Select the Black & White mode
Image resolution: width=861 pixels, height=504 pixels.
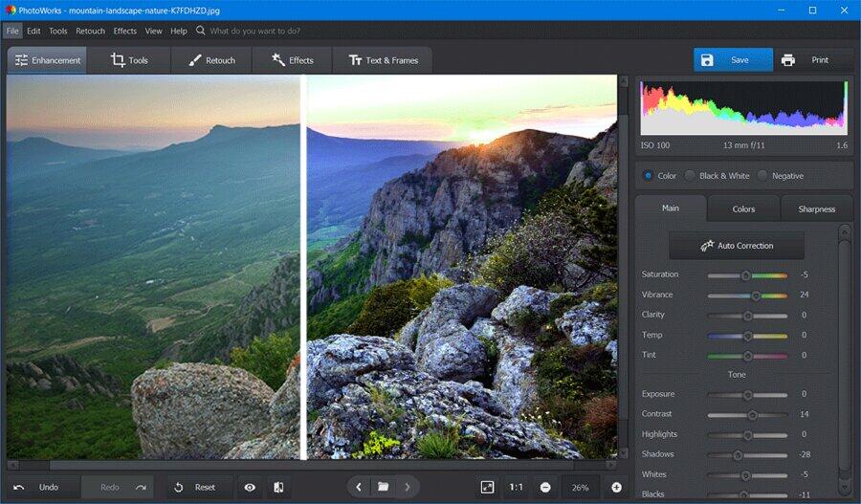[x=690, y=176]
